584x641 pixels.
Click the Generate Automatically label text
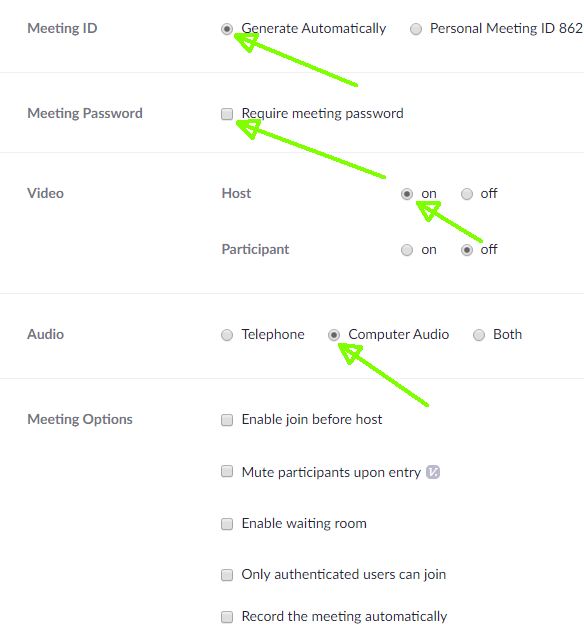point(313,29)
